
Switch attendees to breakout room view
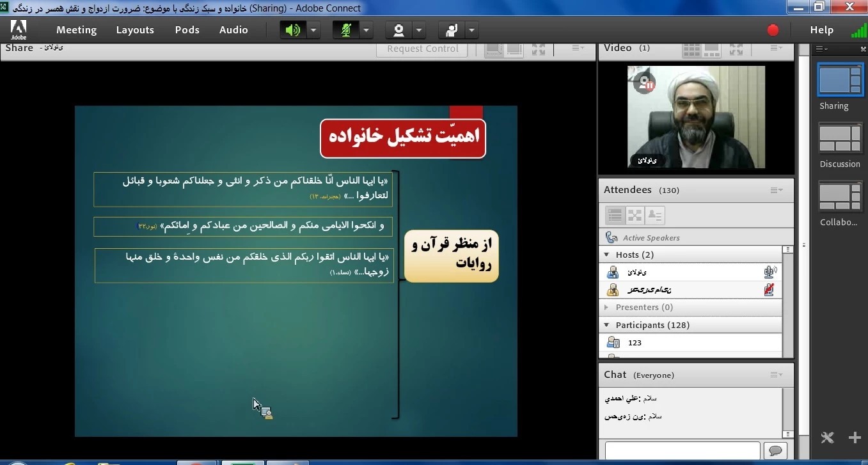point(635,216)
